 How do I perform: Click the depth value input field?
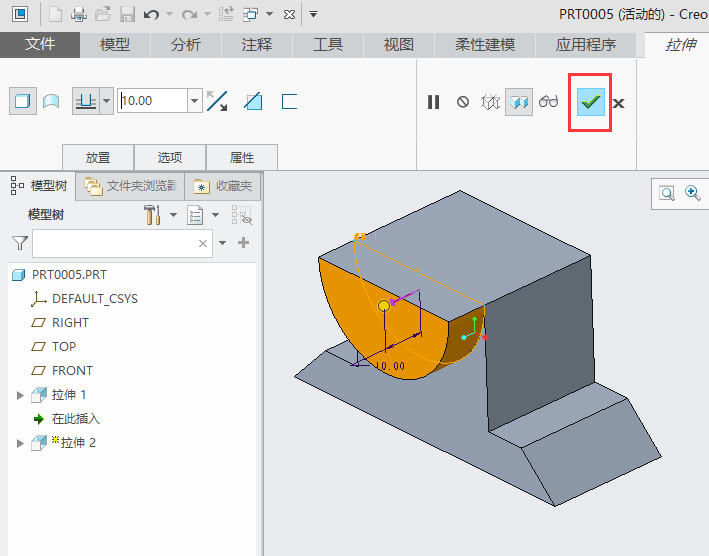[x=152, y=101]
